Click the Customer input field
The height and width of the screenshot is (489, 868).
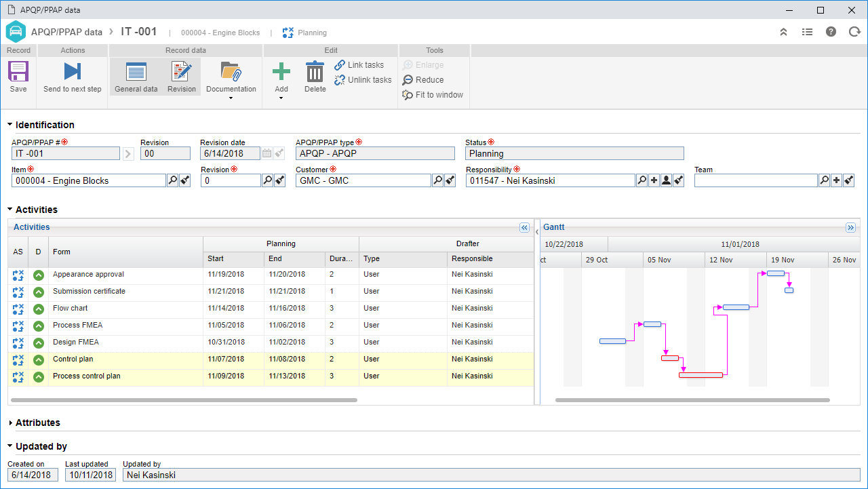363,180
